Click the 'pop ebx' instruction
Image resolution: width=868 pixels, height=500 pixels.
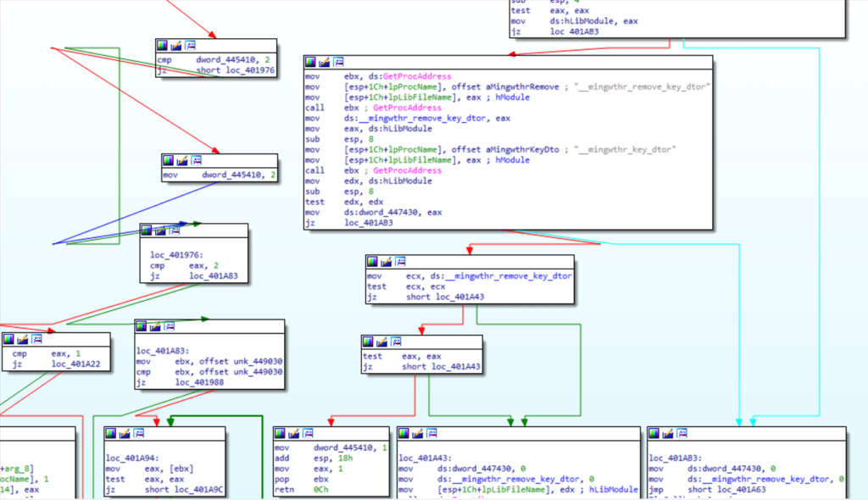tap(302, 479)
